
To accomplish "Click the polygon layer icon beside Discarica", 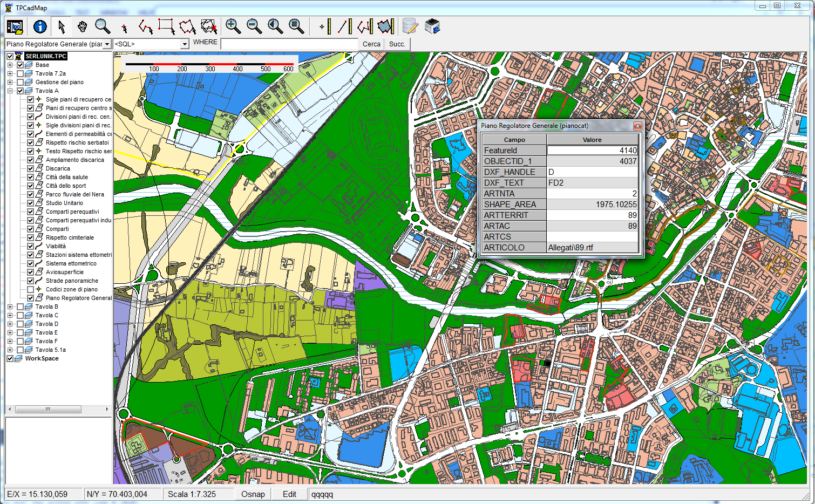I will (39, 168).
